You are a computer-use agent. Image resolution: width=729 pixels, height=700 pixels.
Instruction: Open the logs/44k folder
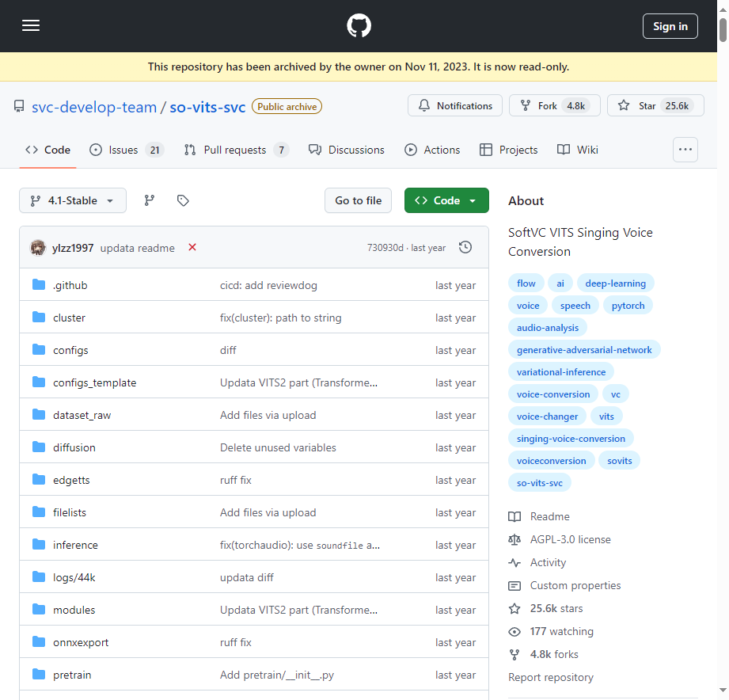tap(74, 578)
